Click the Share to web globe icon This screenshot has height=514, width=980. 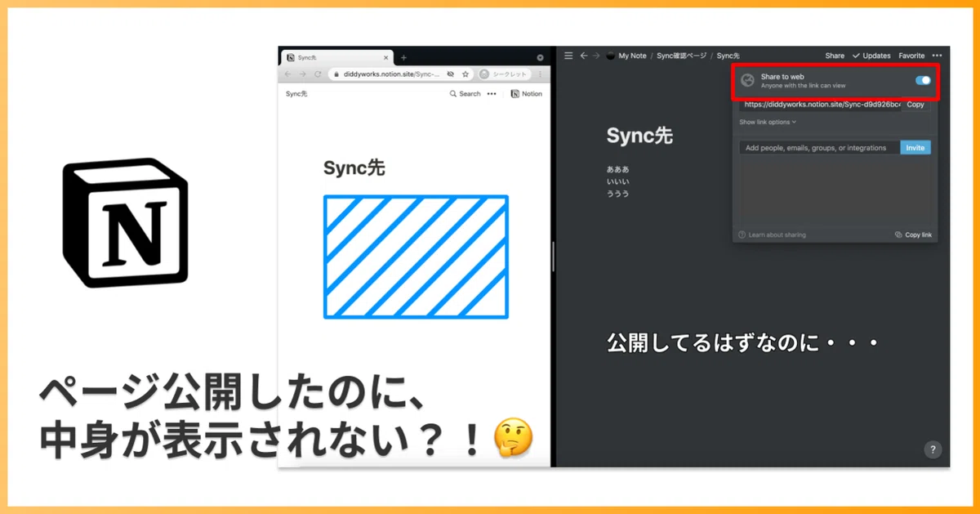coord(746,80)
